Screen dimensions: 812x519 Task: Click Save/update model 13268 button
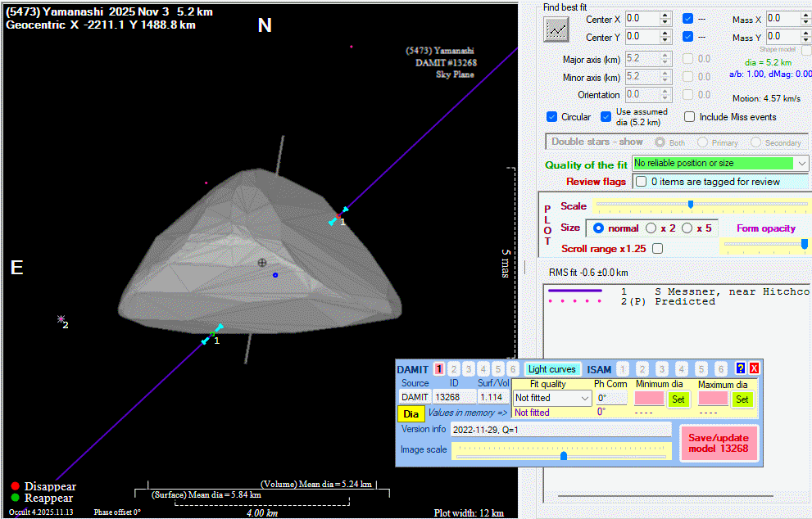pos(719,443)
